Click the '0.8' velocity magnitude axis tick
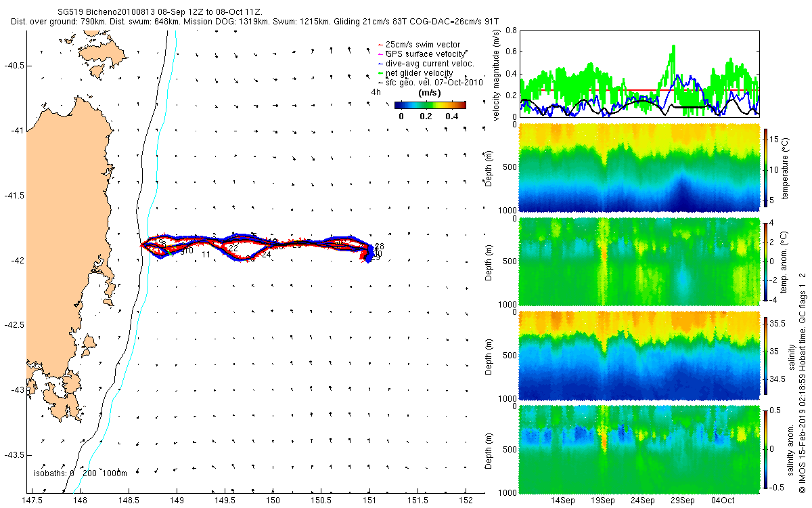The height and width of the screenshot is (508, 812). [510, 30]
